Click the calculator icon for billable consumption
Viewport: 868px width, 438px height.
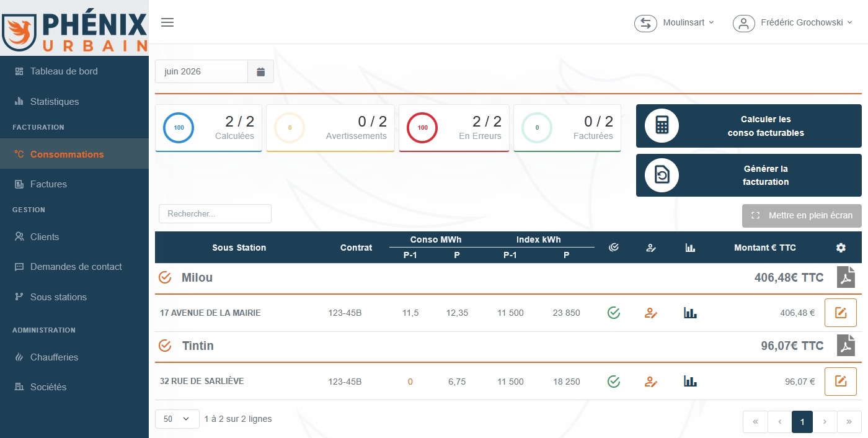coord(662,126)
